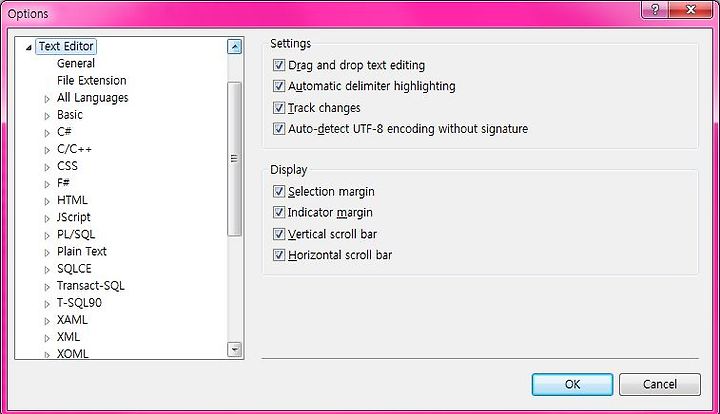This screenshot has height=414, width=720.
Task: Expand the T-SQL90 node arrow
Action: tap(47, 304)
